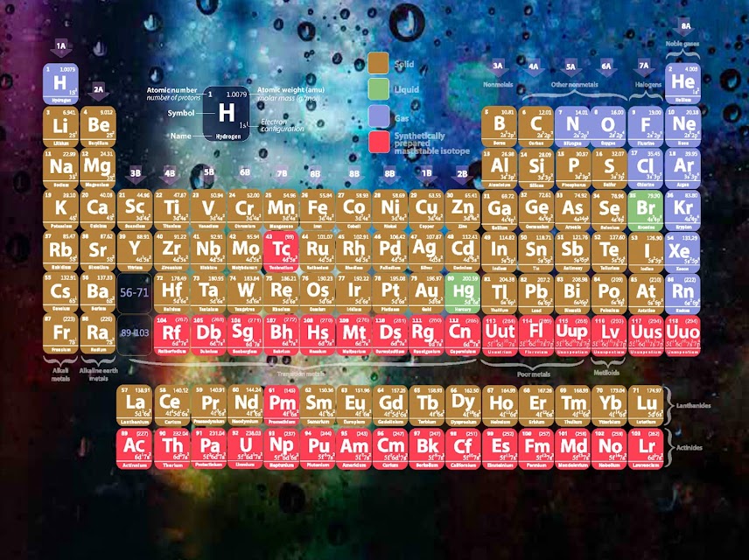Click the dark Hydrogen sample key tile

coord(227,114)
